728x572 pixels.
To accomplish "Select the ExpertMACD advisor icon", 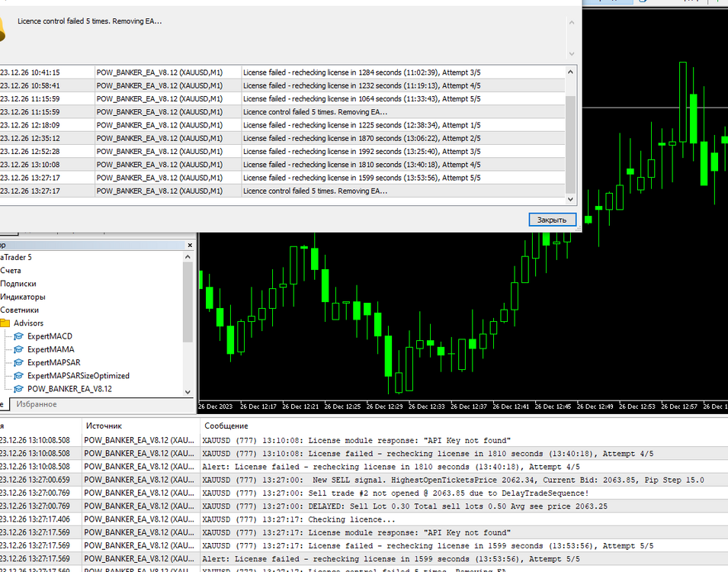I will click(18, 336).
